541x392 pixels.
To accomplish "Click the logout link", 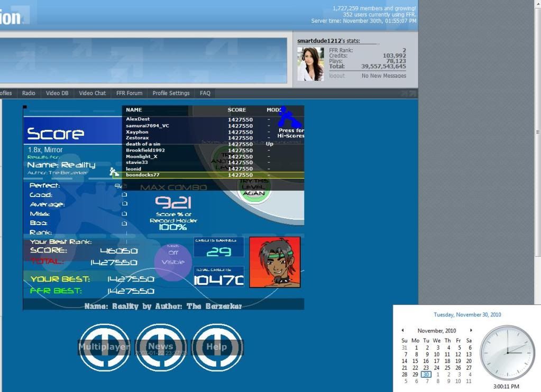I will click(337, 76).
